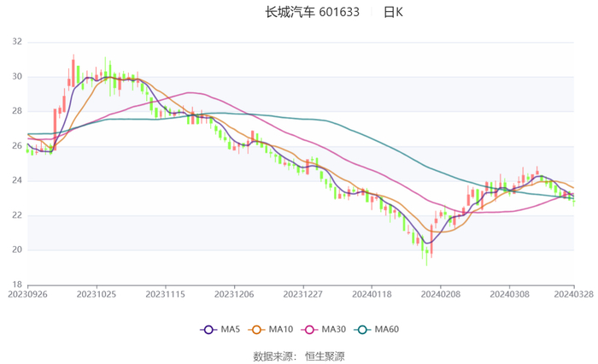The width and height of the screenshot is (598, 364).
Task: Click the 18 price label on y-axis
Action: [17, 285]
